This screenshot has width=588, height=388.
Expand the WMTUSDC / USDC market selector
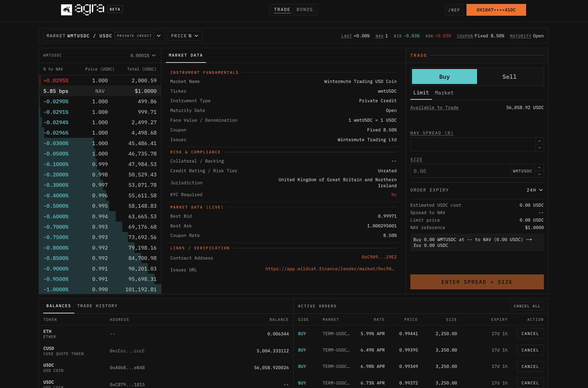[104, 36]
